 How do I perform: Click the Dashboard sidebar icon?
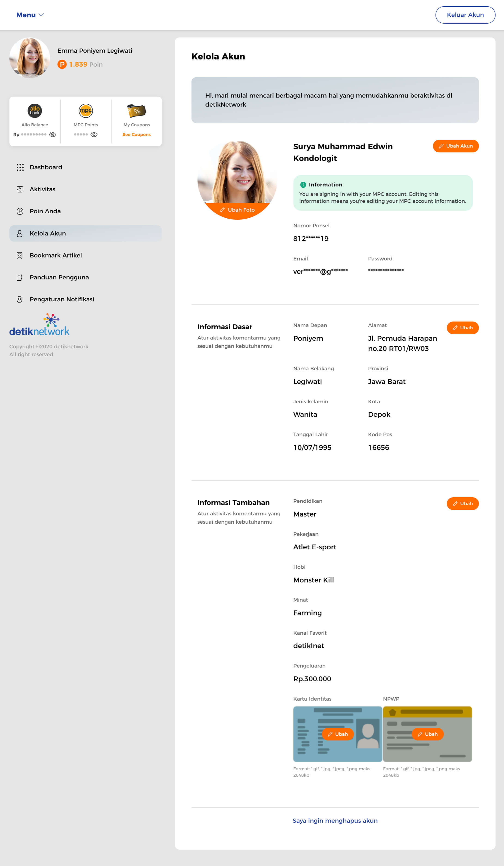tap(20, 167)
